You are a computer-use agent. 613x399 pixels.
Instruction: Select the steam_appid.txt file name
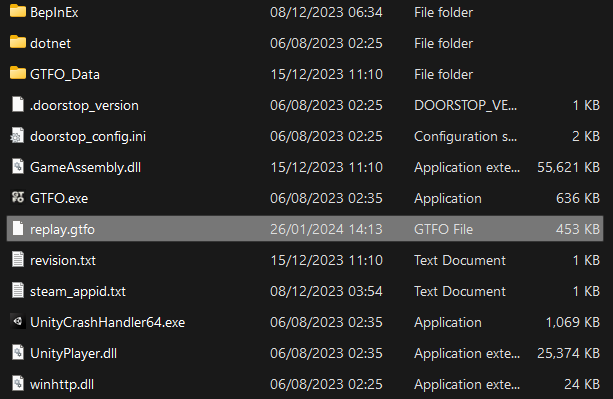[78, 292]
